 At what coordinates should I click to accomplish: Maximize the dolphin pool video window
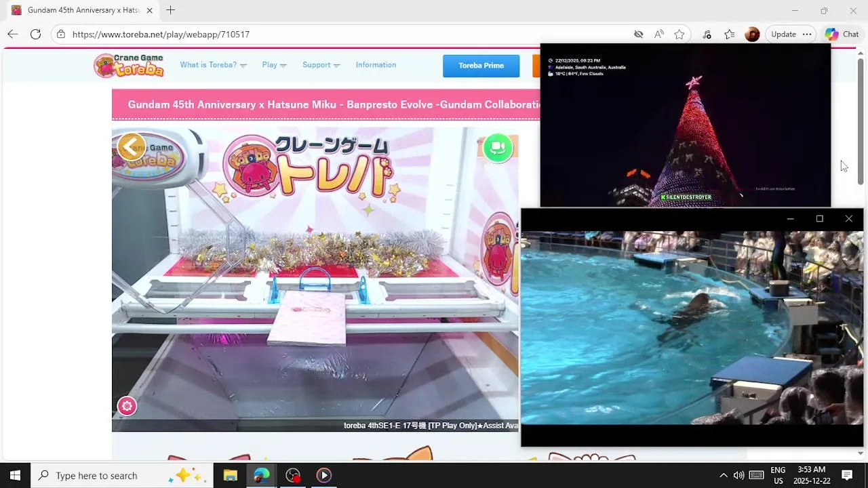coord(819,218)
